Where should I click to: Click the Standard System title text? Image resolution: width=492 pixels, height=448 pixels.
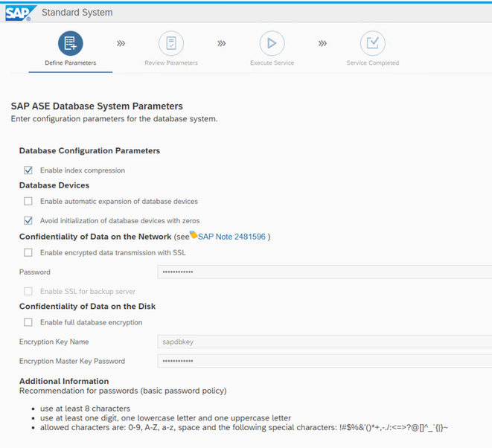[x=77, y=12]
